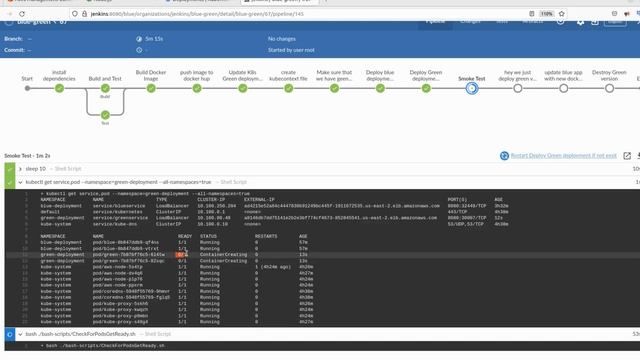This screenshot has width=640, height=360.
Task: Click the service/greenservice log entry
Action: [x=120, y=218]
